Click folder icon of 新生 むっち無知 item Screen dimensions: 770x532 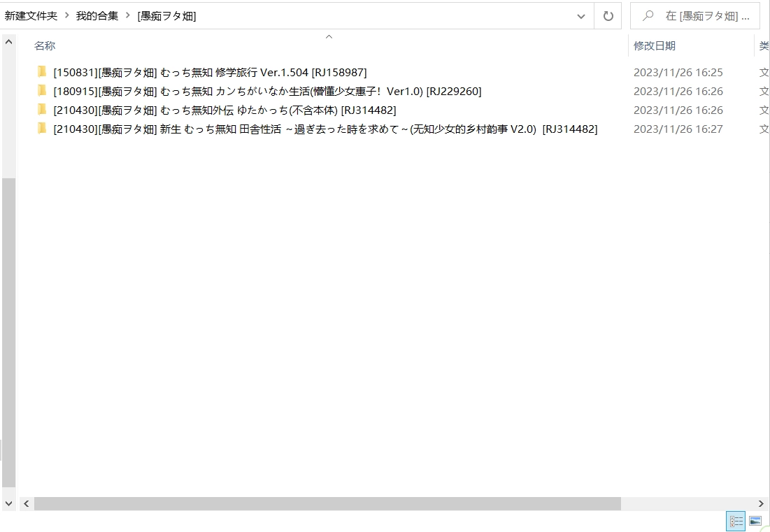(42, 129)
